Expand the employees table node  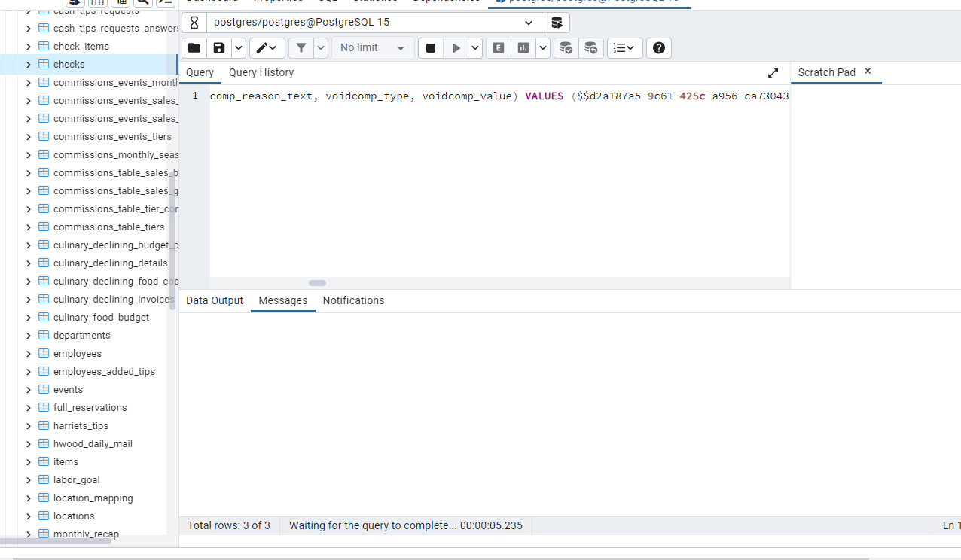pyautogui.click(x=29, y=354)
